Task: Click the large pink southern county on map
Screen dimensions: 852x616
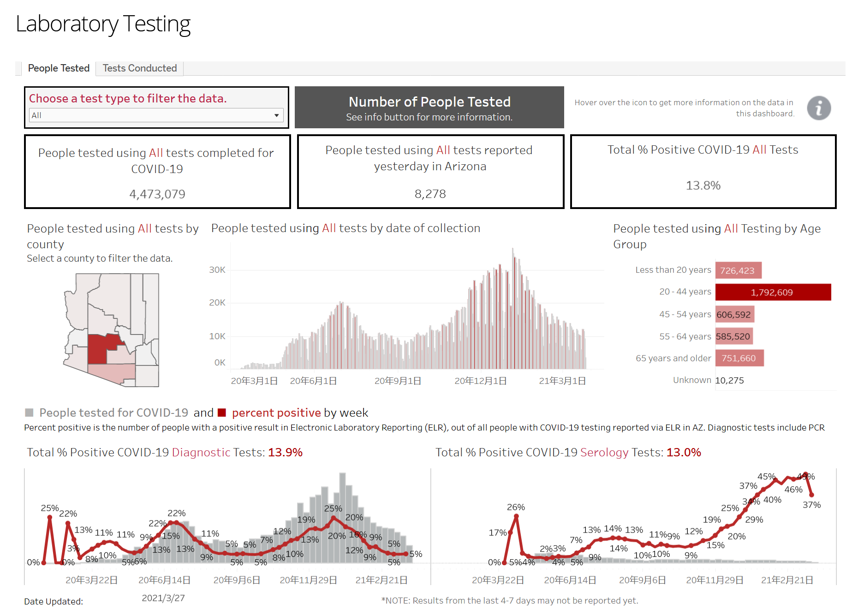Action: pos(111,373)
